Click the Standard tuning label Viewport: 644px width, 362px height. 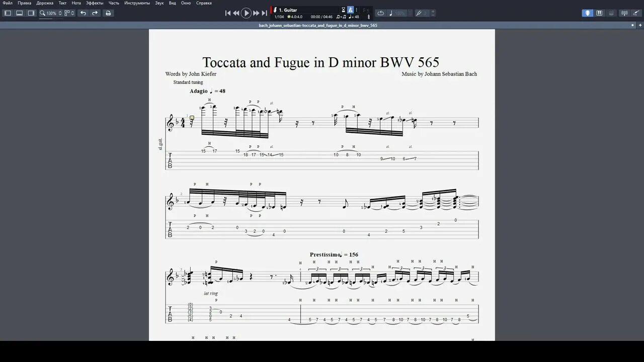tap(188, 82)
